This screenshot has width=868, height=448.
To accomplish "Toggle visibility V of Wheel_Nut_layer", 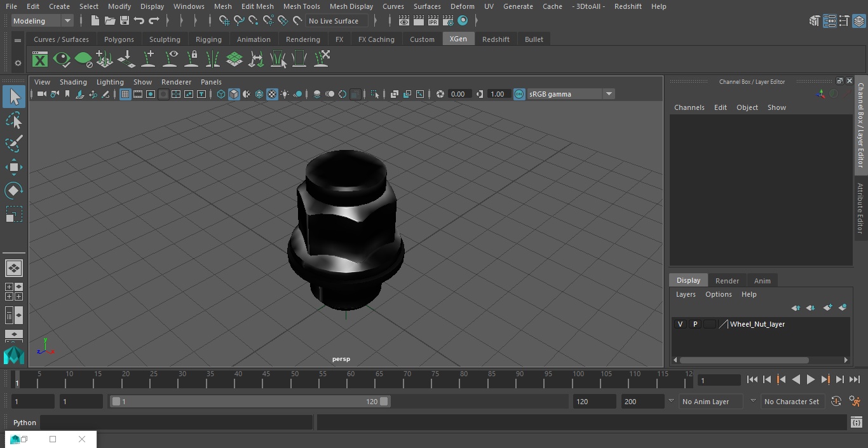I will pyautogui.click(x=680, y=324).
